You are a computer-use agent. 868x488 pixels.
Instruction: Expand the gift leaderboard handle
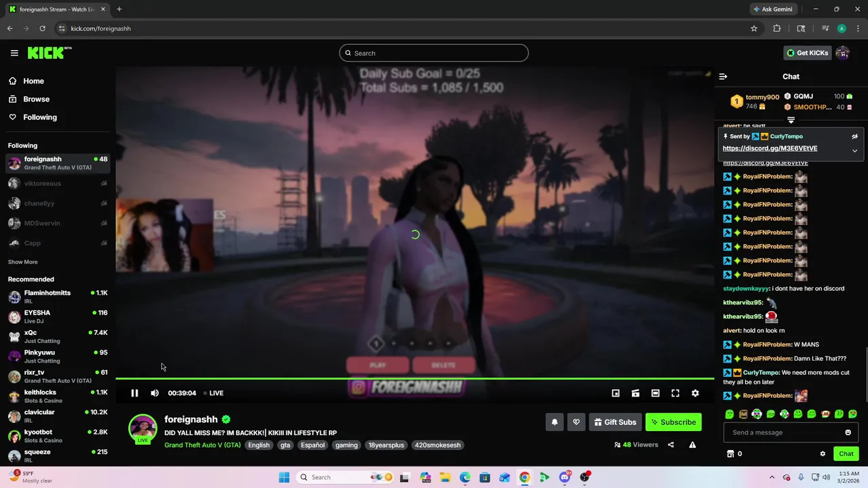[x=791, y=120]
